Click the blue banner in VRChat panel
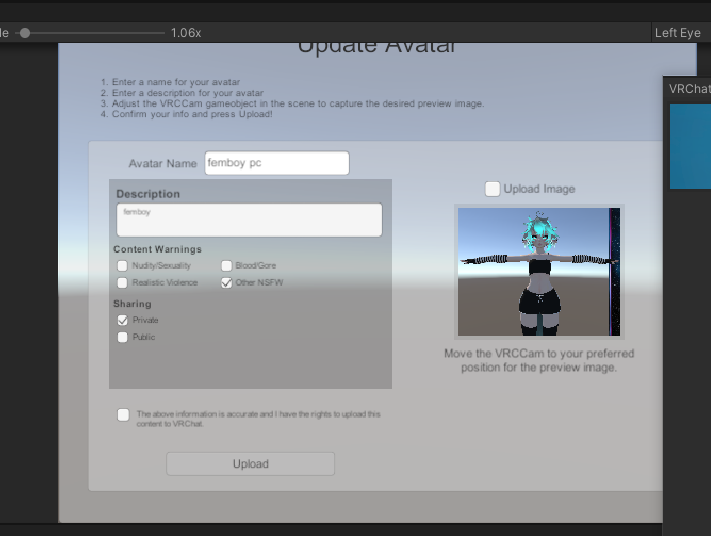 point(690,146)
